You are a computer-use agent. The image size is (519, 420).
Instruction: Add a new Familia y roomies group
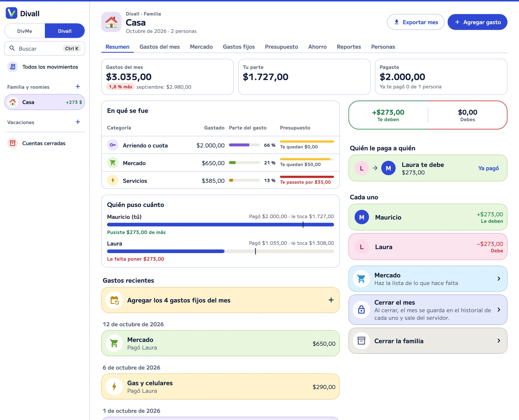coord(78,86)
